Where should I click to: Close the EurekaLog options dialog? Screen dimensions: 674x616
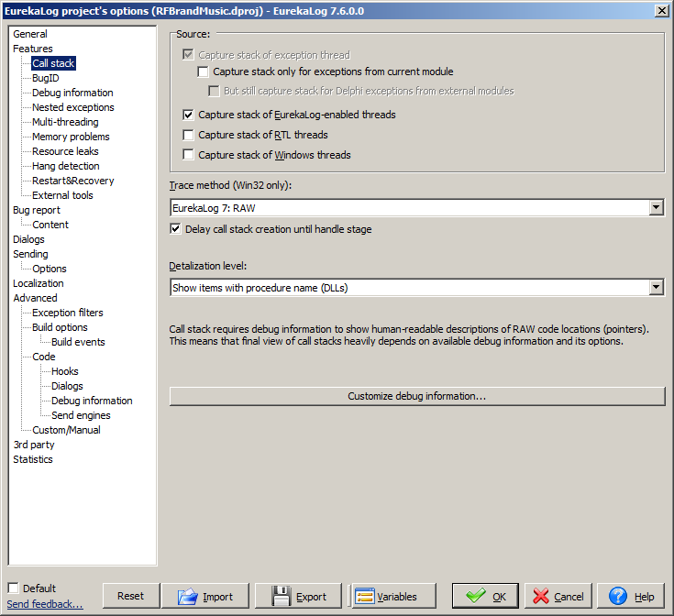pyautogui.click(x=661, y=11)
